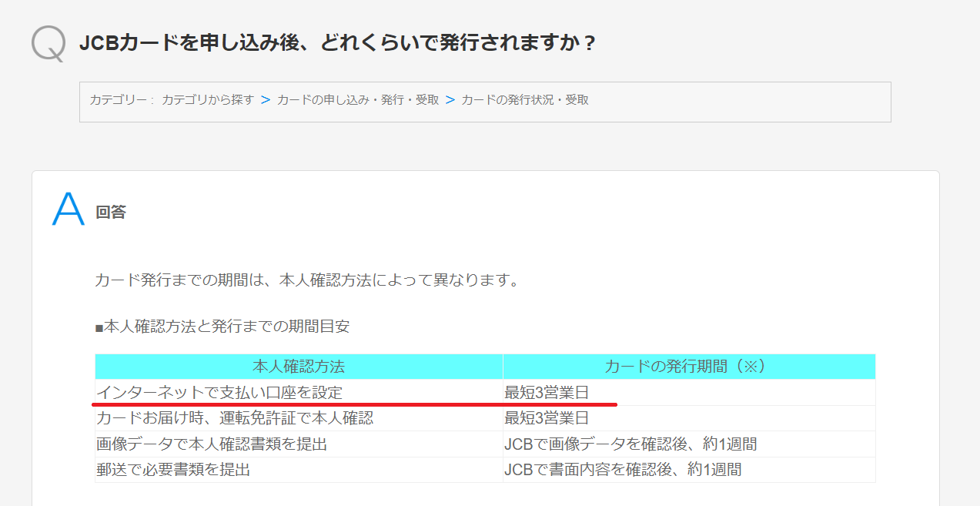Click the 本人確認方法 table header
This screenshot has width=980, height=506.
pyautogui.click(x=299, y=367)
